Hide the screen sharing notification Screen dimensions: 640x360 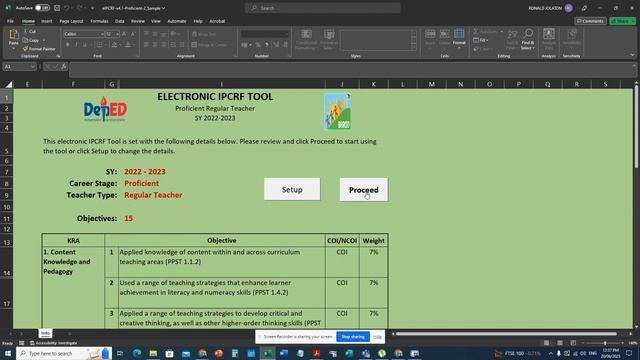click(377, 337)
